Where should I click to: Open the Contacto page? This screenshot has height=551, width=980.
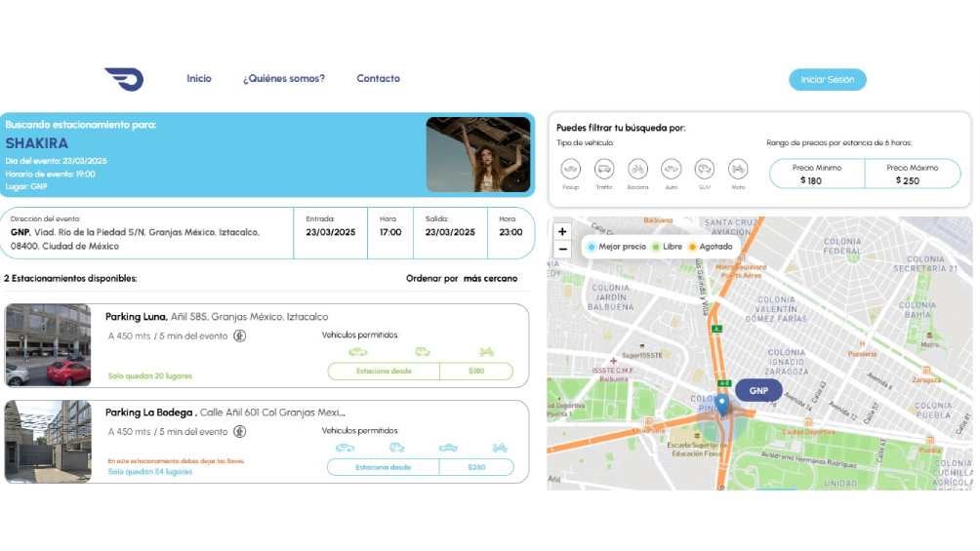[x=378, y=79]
